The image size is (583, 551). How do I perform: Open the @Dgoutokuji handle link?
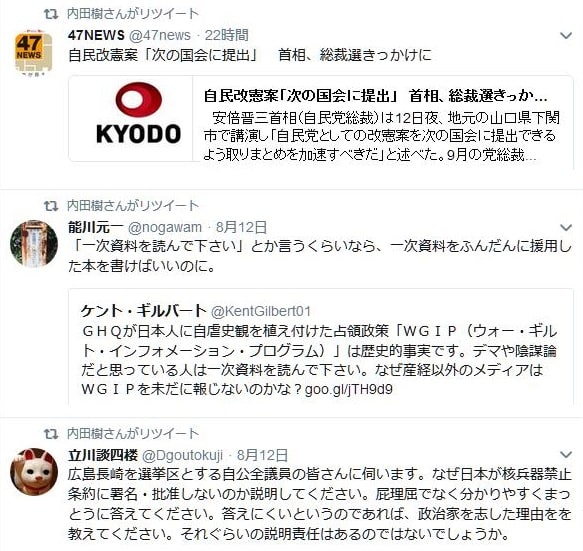coord(183,455)
